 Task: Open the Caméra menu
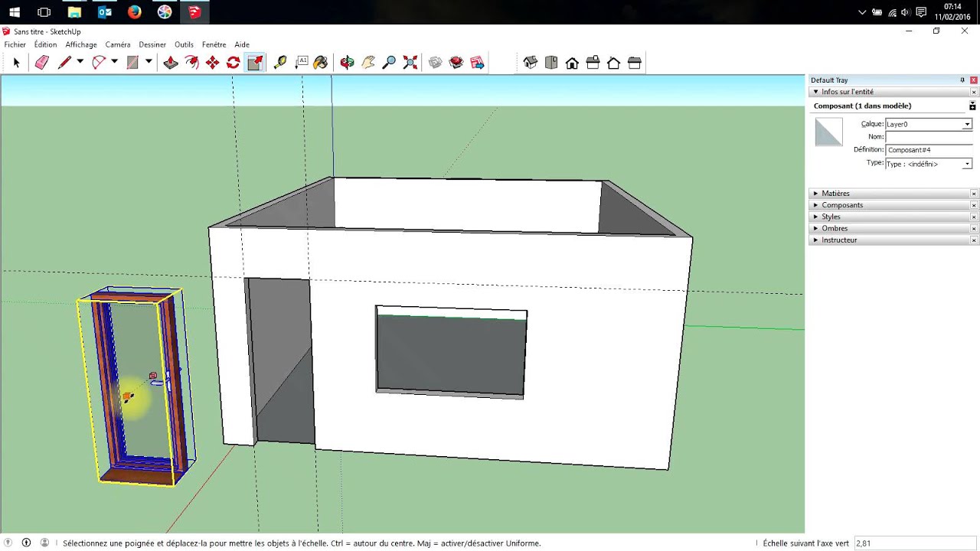coord(118,44)
